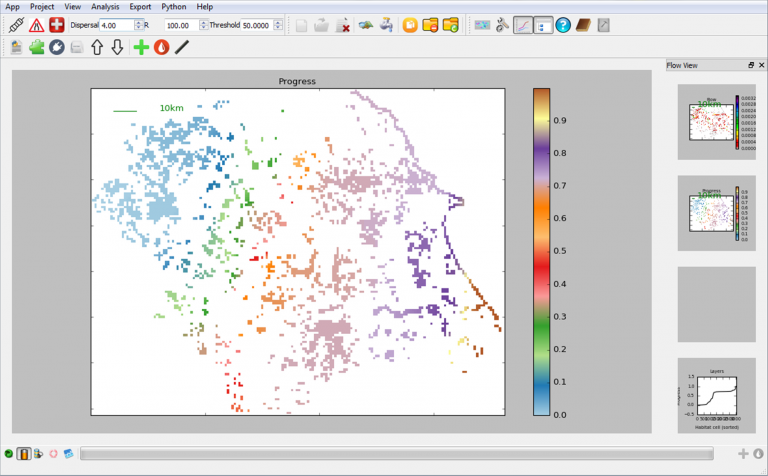Click the up arrow icon
This screenshot has width=768, height=476.
coord(97,47)
